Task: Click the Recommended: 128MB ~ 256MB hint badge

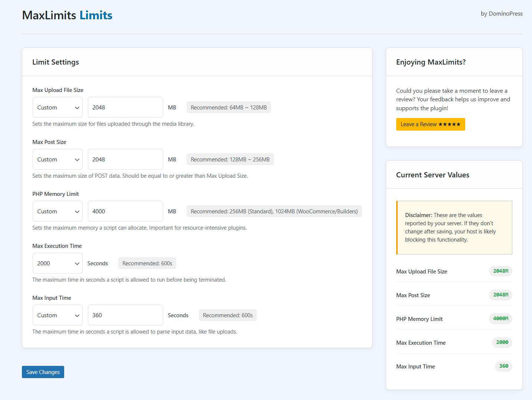Action: [230, 160]
